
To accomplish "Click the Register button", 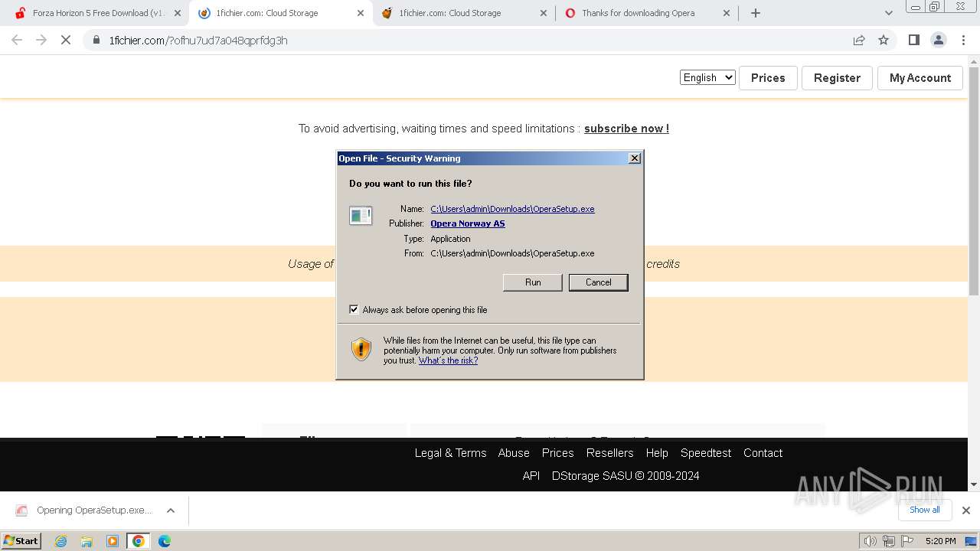I will click(x=837, y=78).
